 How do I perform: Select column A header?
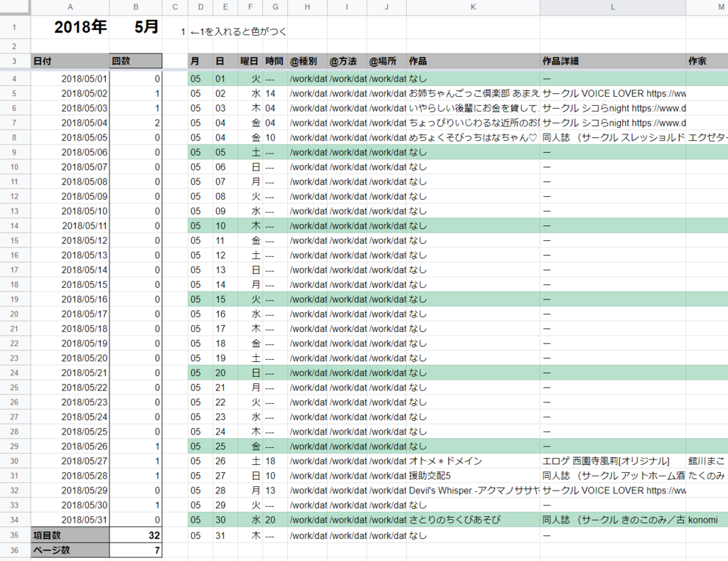click(70, 7)
